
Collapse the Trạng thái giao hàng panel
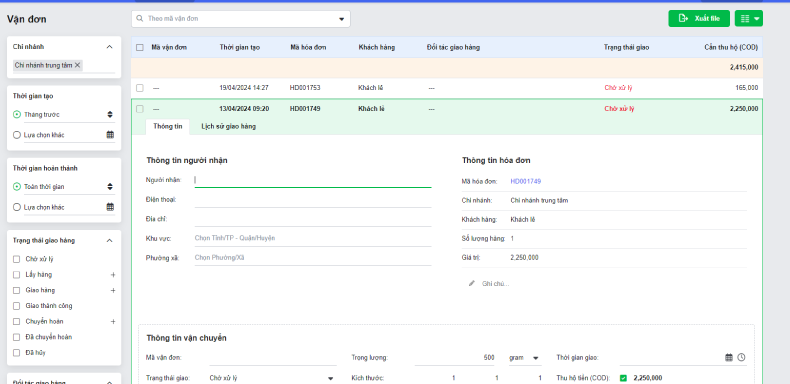[109, 240]
